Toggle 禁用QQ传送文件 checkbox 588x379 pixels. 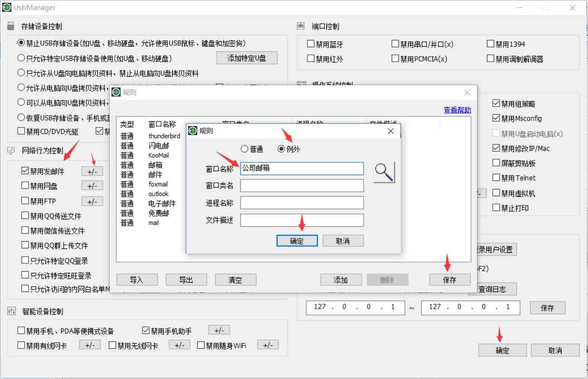pyautogui.click(x=25, y=216)
